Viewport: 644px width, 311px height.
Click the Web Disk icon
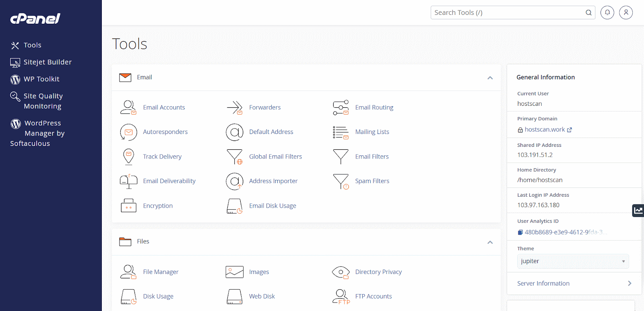[x=235, y=297]
